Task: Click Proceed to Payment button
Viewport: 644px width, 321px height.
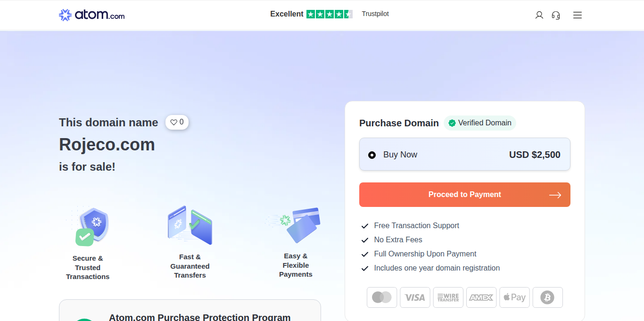Action: [x=464, y=195]
